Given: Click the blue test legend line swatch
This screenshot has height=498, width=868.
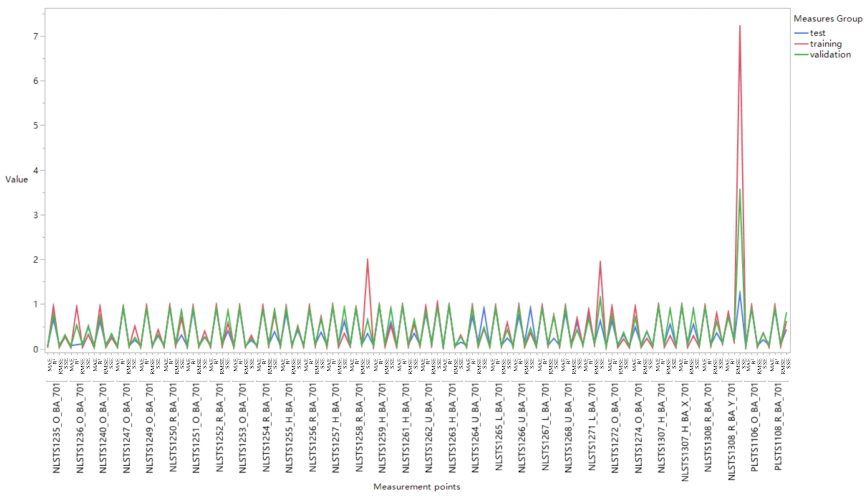Looking at the screenshot, I should coord(801,33).
